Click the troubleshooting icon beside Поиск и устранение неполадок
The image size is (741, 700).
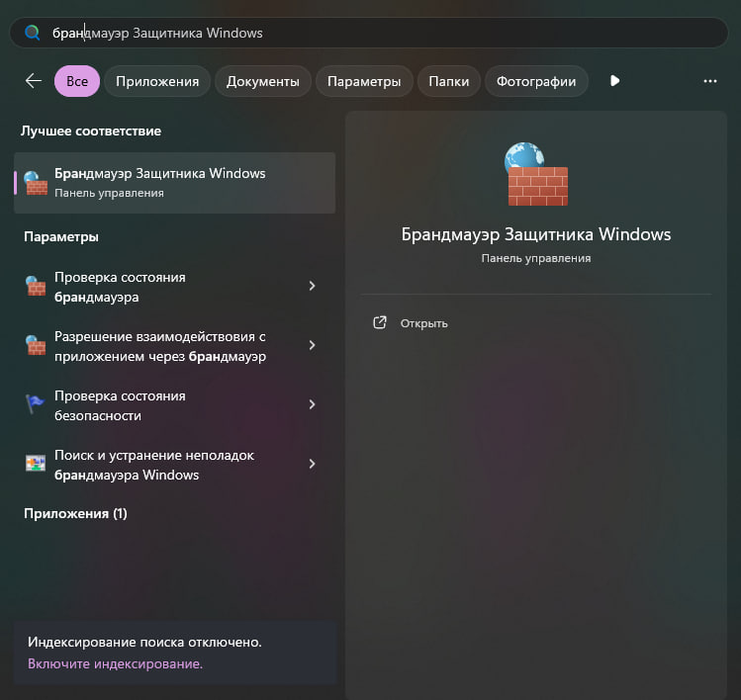point(36,464)
